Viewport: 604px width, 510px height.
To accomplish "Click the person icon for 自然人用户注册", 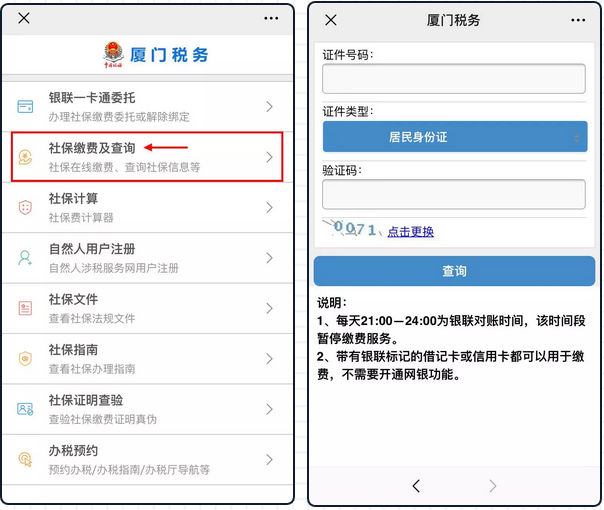I will (x=25, y=258).
